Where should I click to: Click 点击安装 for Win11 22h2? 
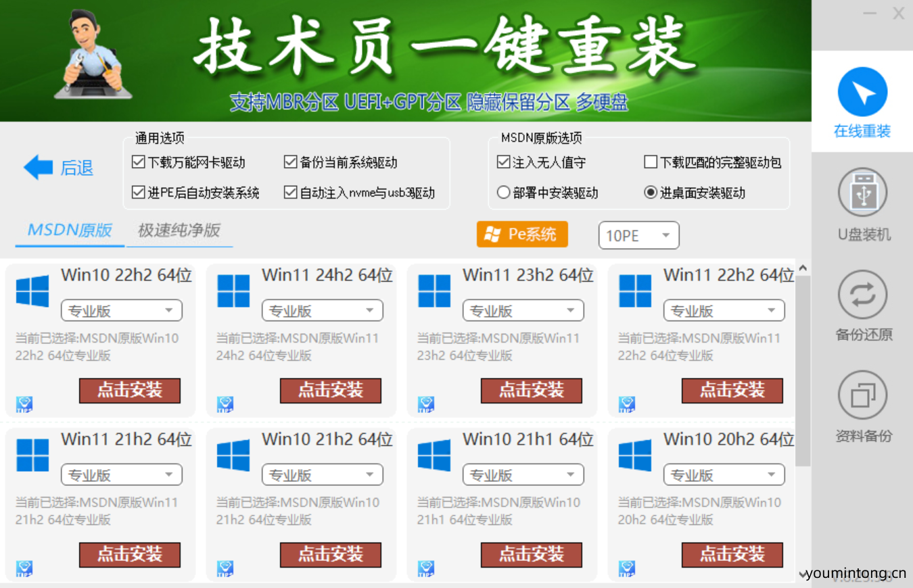[732, 391]
